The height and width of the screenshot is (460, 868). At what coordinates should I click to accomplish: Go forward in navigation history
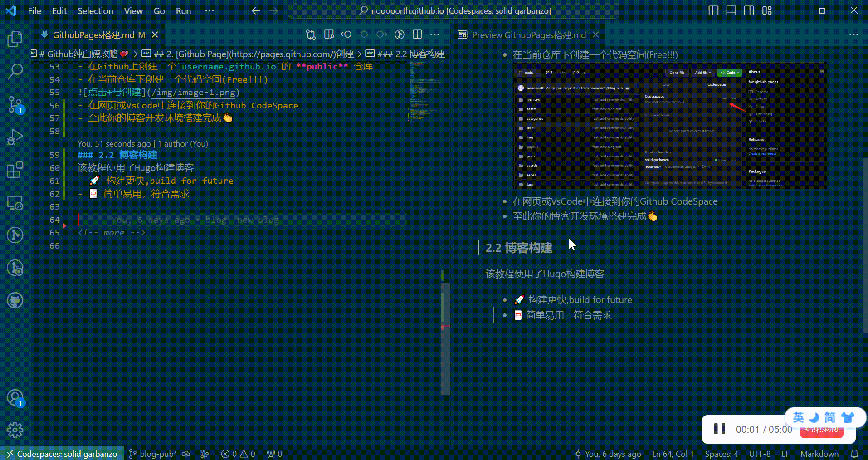pyautogui.click(x=273, y=10)
